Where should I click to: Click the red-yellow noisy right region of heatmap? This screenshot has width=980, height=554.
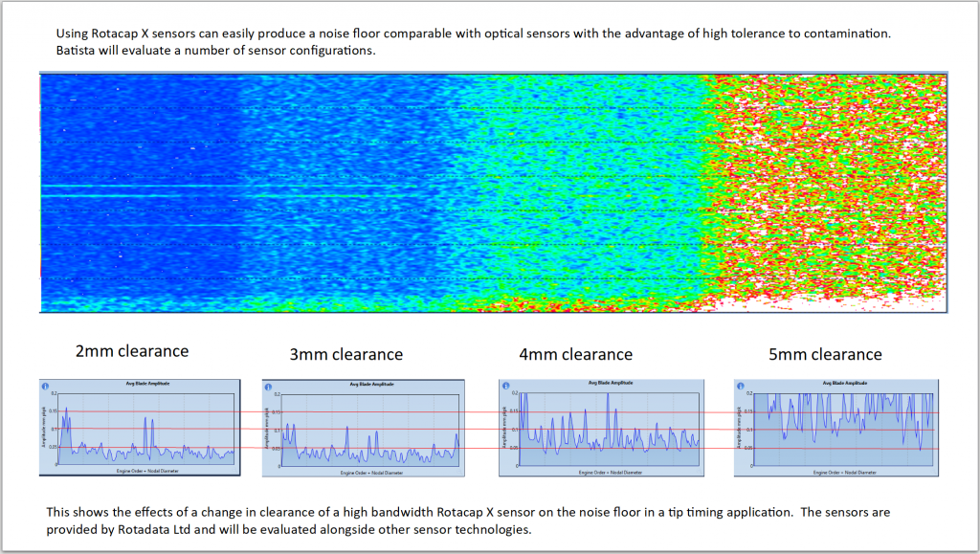pyautogui.click(x=823, y=191)
